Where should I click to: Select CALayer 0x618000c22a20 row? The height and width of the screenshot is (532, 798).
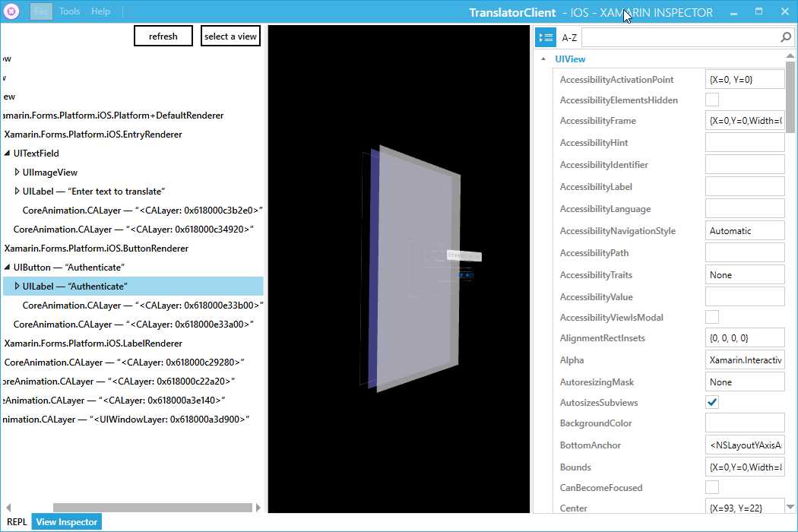(x=119, y=382)
